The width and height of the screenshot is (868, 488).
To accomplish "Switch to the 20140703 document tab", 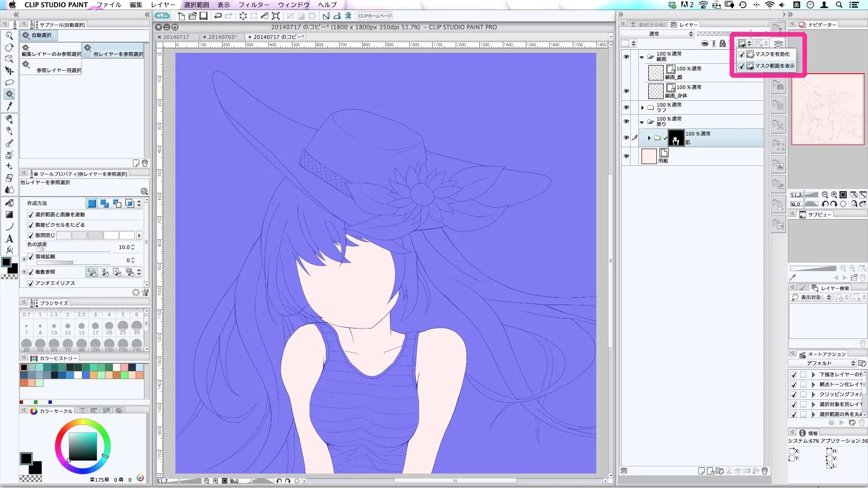I will click(x=222, y=37).
